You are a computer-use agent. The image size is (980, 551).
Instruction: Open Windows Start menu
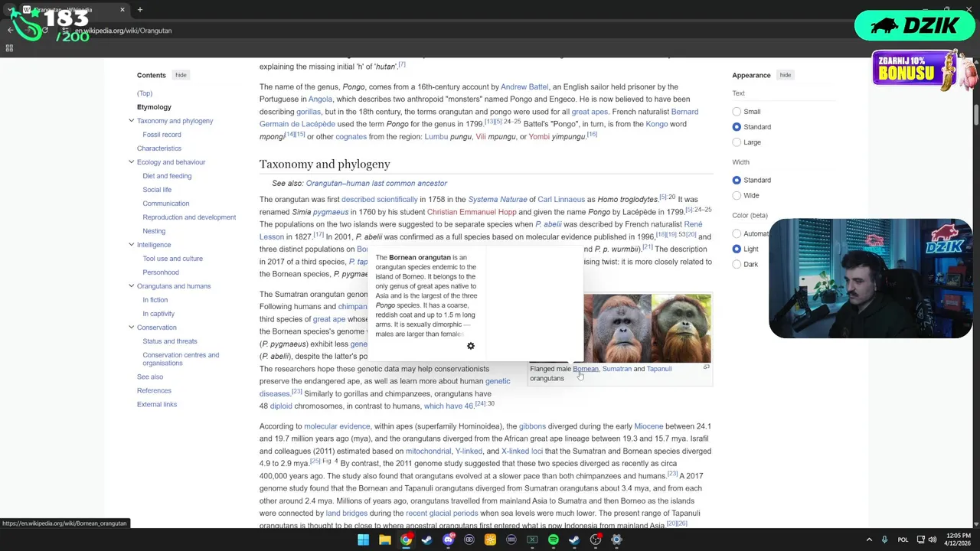coord(363,540)
